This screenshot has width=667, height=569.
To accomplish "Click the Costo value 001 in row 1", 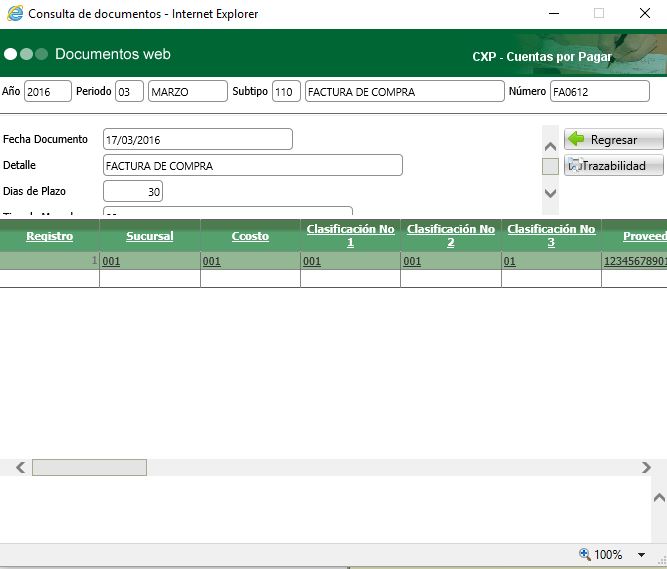I will click(211, 261).
